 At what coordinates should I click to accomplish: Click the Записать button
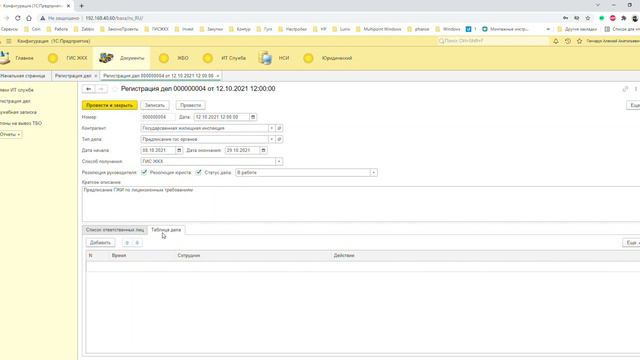155,105
